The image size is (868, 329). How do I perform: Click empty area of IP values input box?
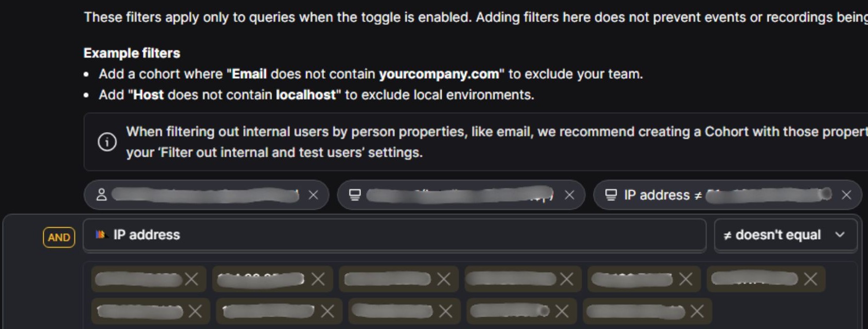(x=782, y=311)
